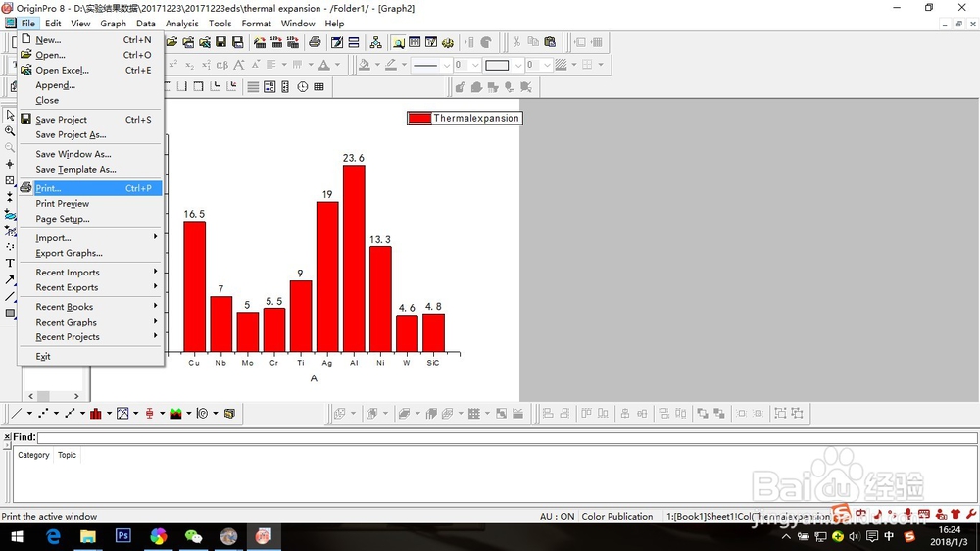Open Windows Start button
The height and width of the screenshot is (551, 980).
tap(17, 536)
